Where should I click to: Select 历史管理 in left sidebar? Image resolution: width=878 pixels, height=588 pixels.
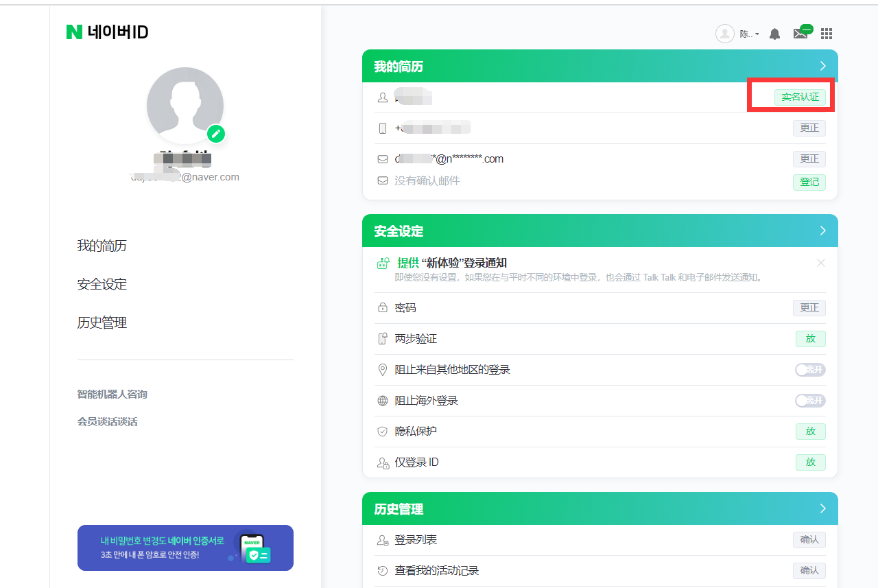tap(102, 322)
